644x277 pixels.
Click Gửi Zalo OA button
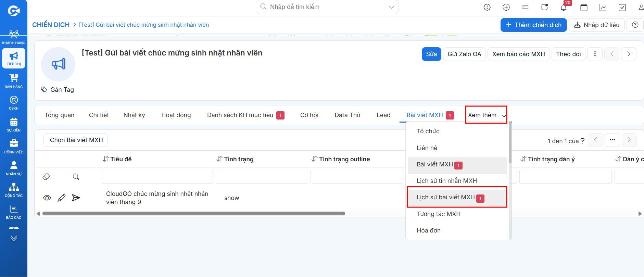[464, 54]
